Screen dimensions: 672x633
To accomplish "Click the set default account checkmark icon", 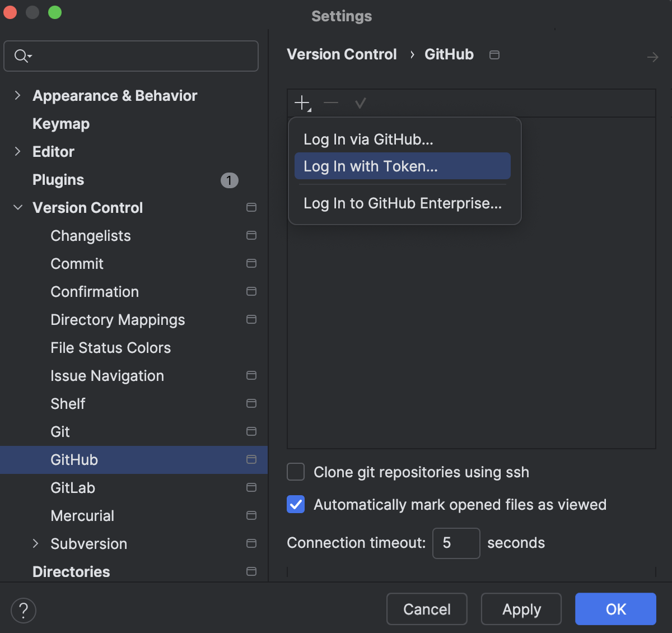I will (360, 103).
